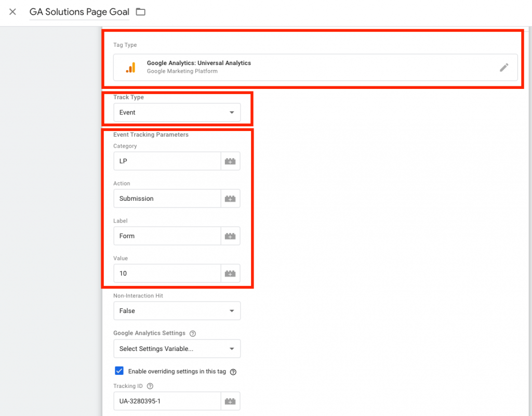Open the Select Settings Variable dropdown
This screenshot has width=532, height=416.
click(177, 348)
